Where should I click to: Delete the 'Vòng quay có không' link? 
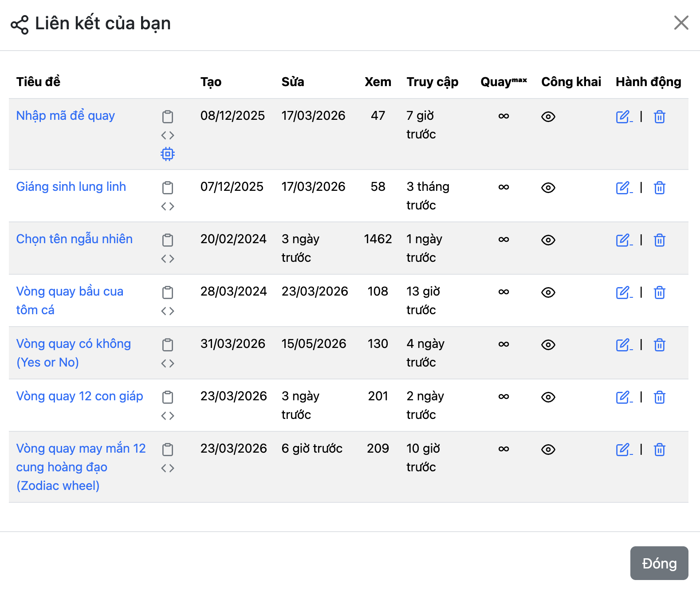[x=660, y=345]
